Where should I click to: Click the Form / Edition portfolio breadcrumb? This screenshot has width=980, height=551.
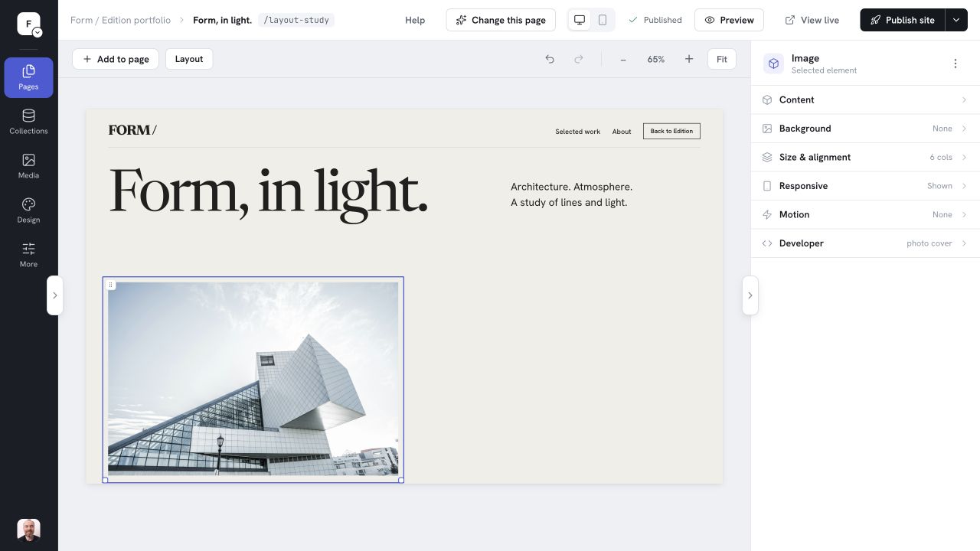click(x=120, y=20)
